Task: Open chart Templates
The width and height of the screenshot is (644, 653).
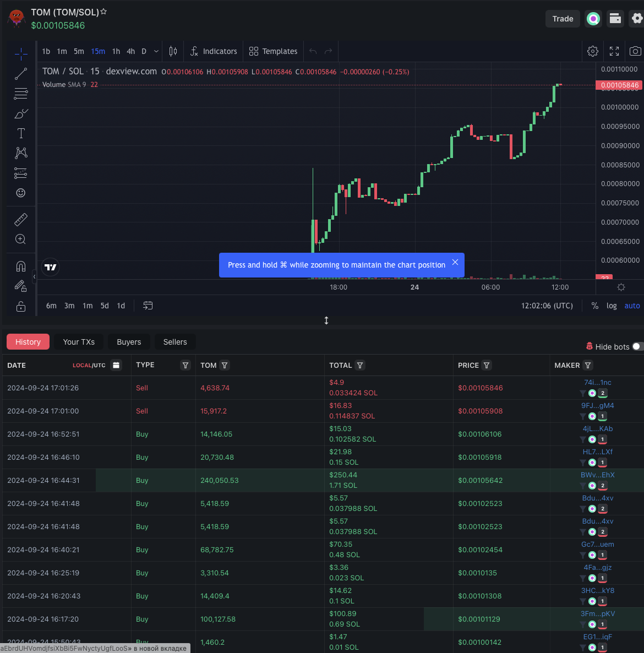Action: 274,51
